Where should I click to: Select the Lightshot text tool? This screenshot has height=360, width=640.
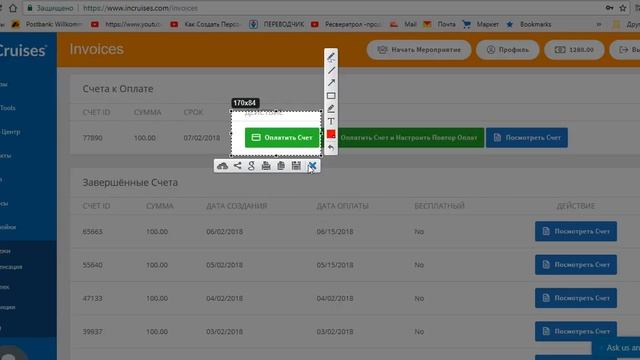click(x=331, y=121)
